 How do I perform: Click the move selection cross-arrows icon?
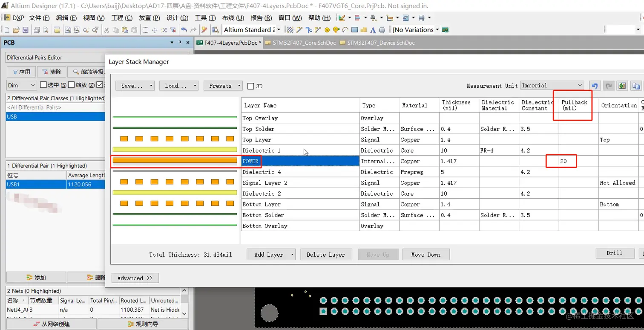pos(155,30)
